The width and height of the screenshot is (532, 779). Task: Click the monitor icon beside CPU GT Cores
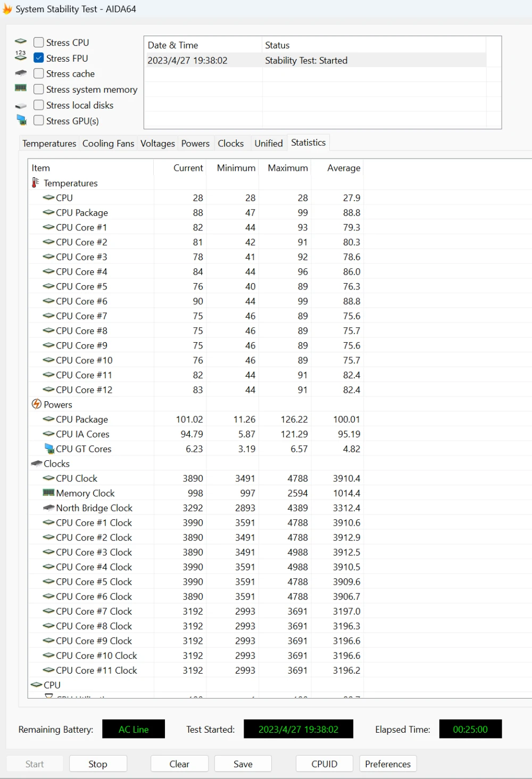[49, 449]
